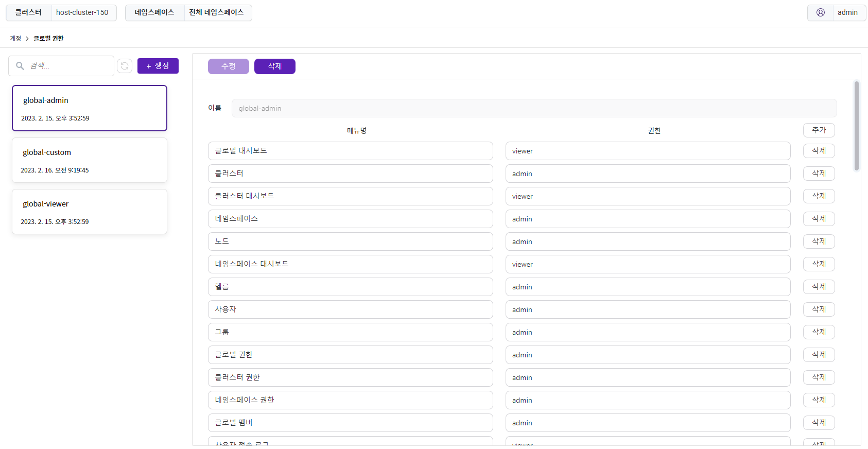
Task: Delete the 글로벌 대시보드 permission row
Action: point(819,151)
